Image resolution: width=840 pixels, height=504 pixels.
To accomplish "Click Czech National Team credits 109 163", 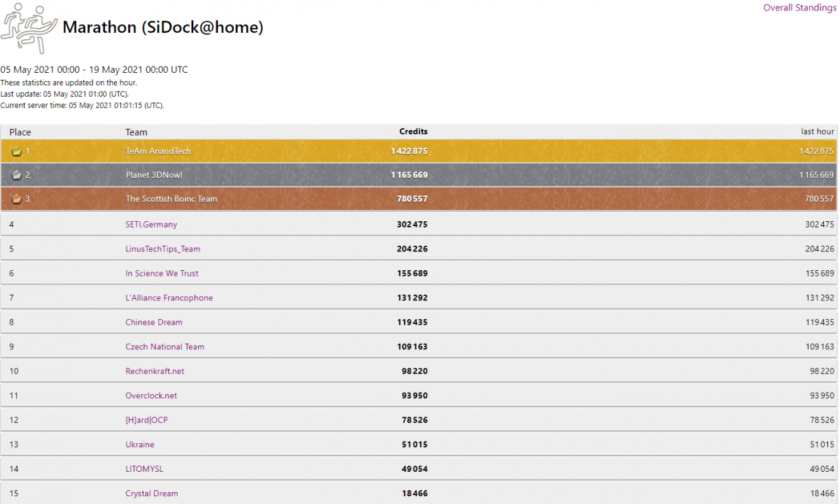I will coord(412,347).
